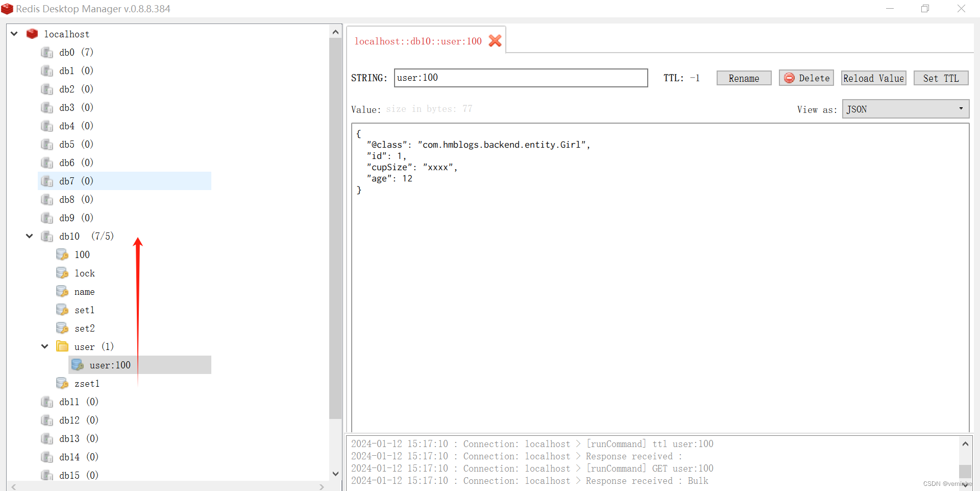The height and width of the screenshot is (491, 980).
Task: Click the db3 database icon
Action: click(47, 107)
